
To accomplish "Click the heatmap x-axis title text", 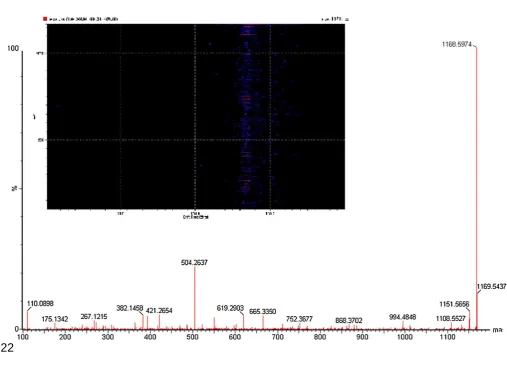I will 195,217.
